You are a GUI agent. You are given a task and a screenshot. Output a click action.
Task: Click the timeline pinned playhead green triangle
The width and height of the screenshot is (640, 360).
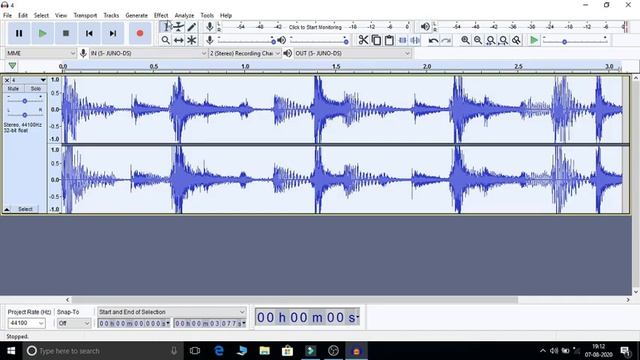pyautogui.click(x=12, y=66)
